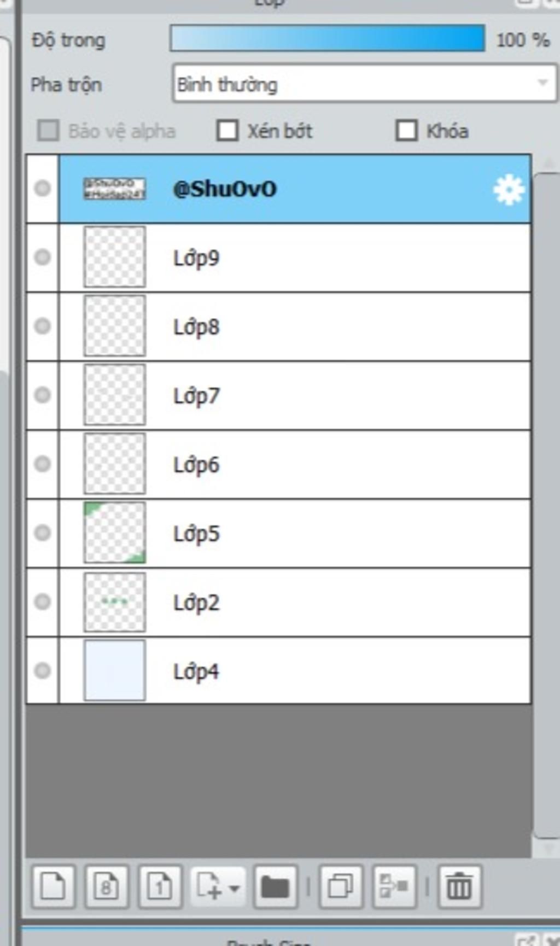Delete the layer with trash icon
The width and height of the screenshot is (560, 946).
click(x=459, y=886)
